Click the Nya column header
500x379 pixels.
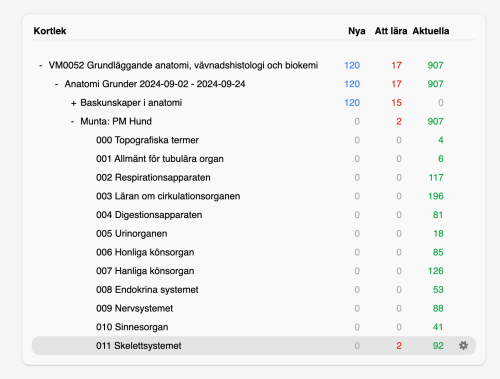357,31
